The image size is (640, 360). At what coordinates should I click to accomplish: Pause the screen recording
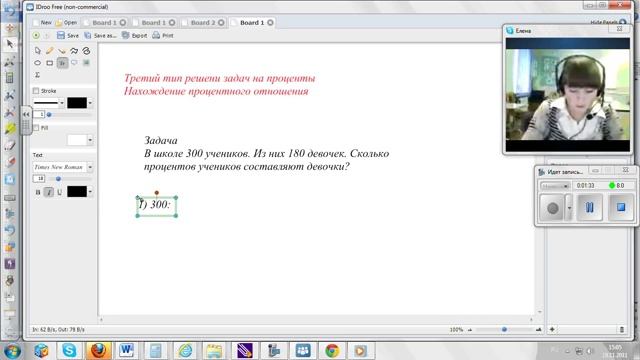pos(589,207)
